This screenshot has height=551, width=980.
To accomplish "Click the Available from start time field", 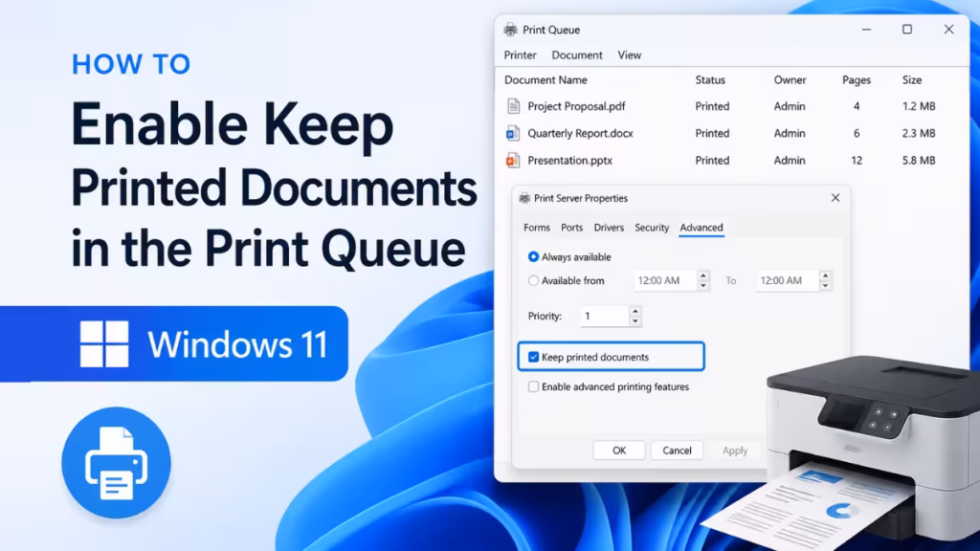I will tap(664, 280).
